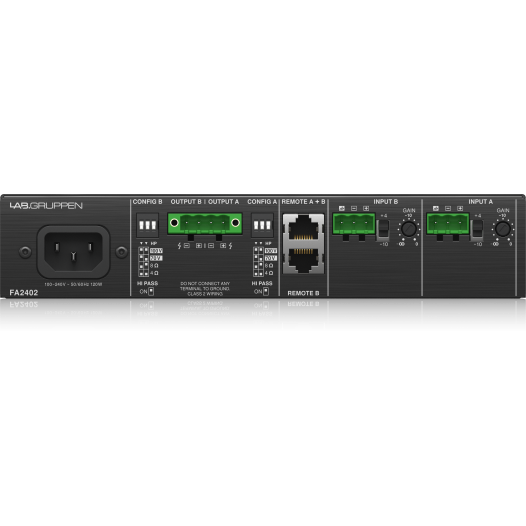This screenshot has width=526, height=526.
Task: Click the INPUT A ground symbol
Action: click(x=436, y=208)
